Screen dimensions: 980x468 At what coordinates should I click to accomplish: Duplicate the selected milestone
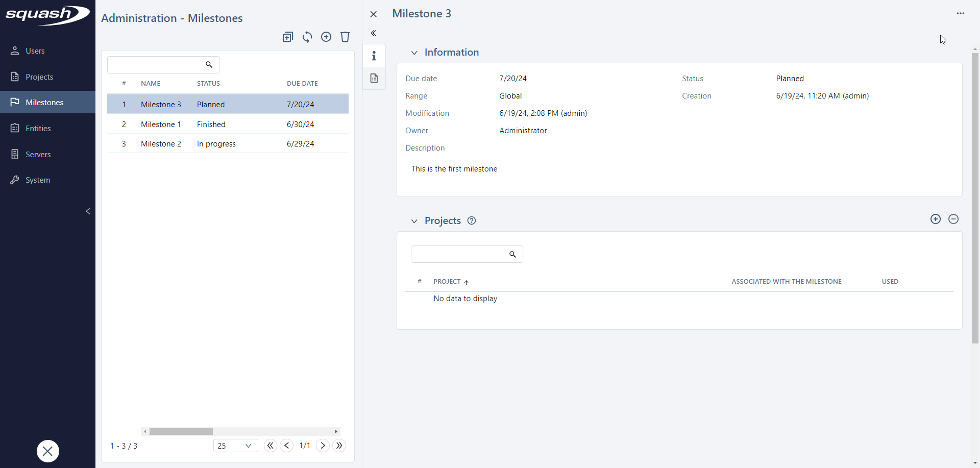click(x=288, y=37)
